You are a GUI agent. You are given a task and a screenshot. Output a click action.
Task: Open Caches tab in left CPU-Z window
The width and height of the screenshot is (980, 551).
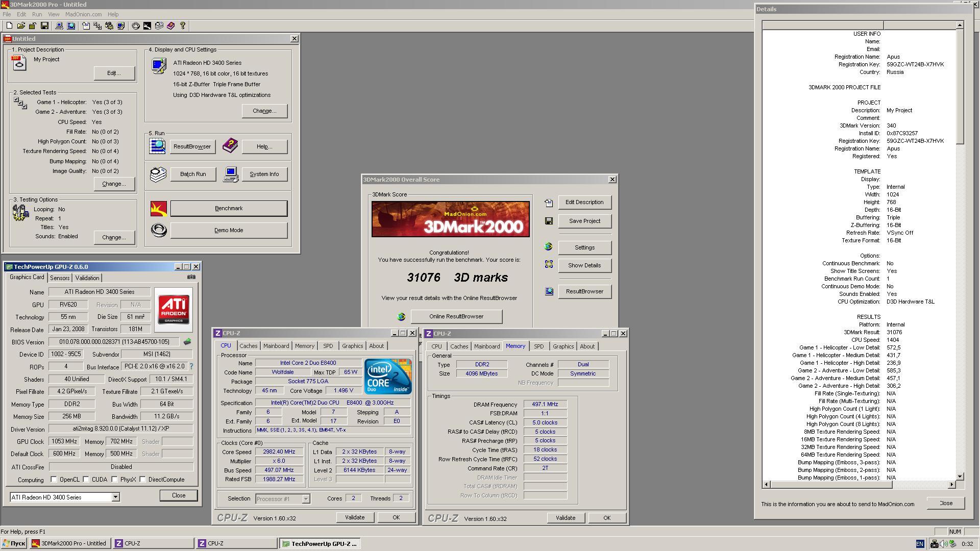pyautogui.click(x=249, y=346)
